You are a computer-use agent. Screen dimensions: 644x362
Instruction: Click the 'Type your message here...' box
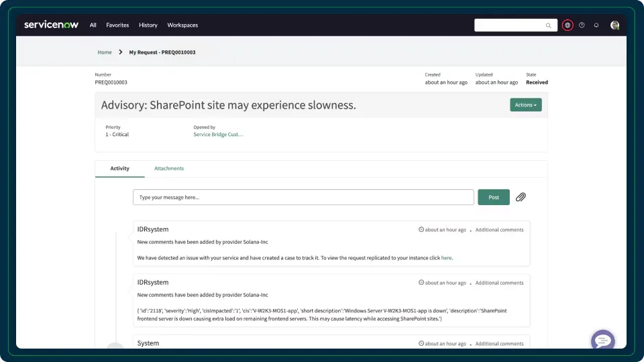(303, 197)
